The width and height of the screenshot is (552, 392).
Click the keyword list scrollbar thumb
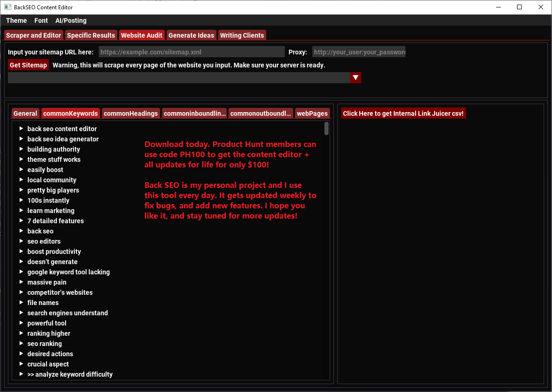pos(326,128)
